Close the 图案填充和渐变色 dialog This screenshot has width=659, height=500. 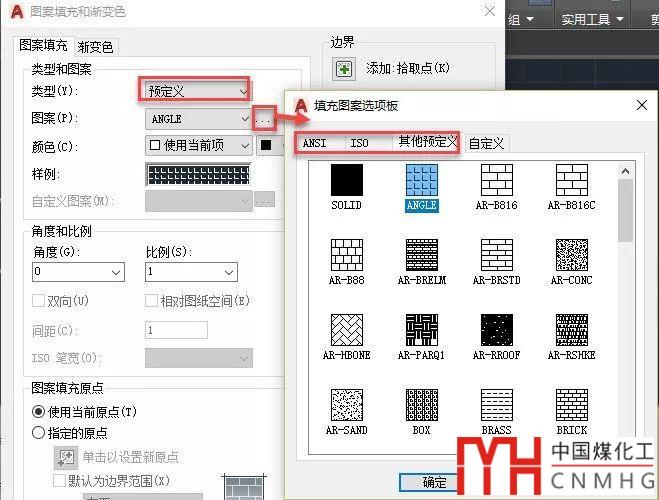coord(490,11)
